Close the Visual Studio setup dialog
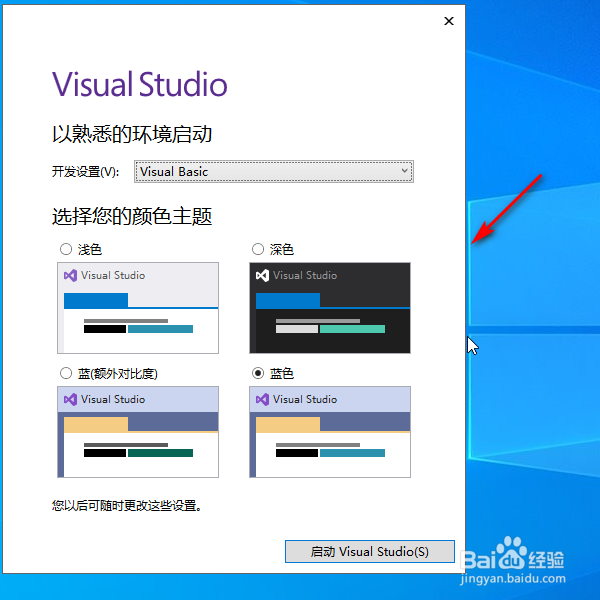The width and height of the screenshot is (600, 600). point(449,21)
